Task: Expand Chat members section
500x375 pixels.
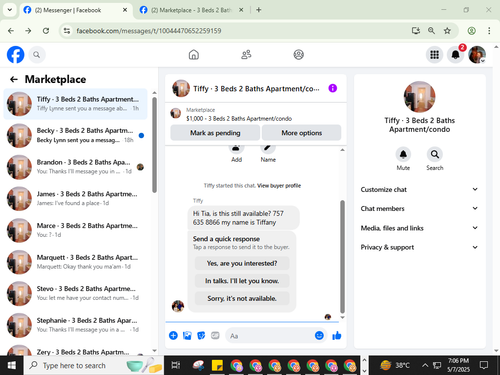Action: click(x=419, y=208)
